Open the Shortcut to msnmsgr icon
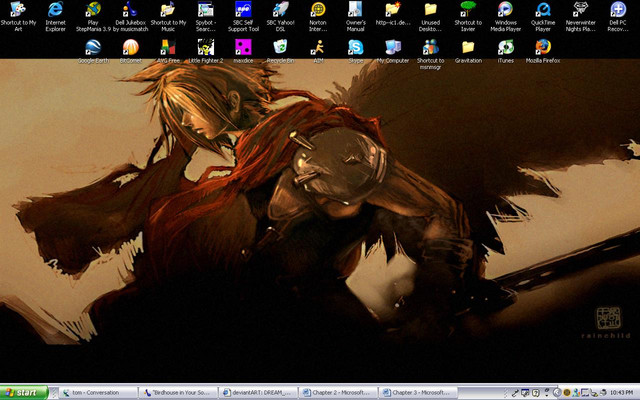Viewport: 640px width, 400px height. click(x=431, y=55)
